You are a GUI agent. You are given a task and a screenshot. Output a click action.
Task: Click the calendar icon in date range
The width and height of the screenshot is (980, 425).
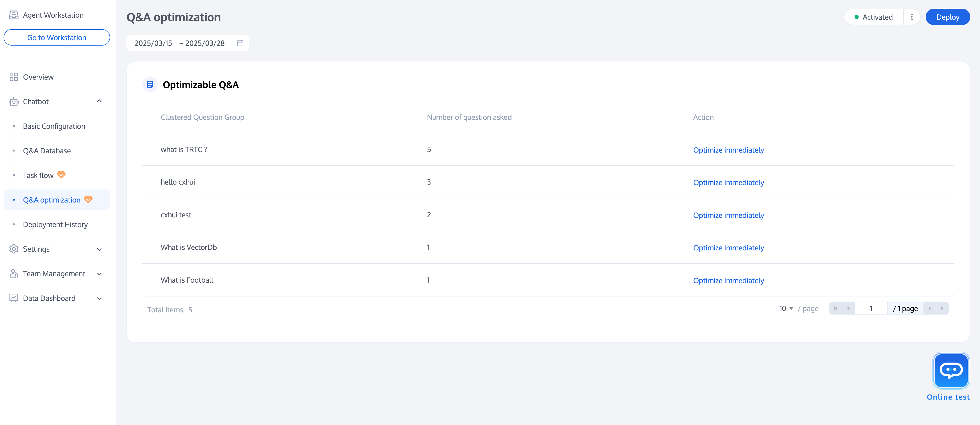coord(240,43)
